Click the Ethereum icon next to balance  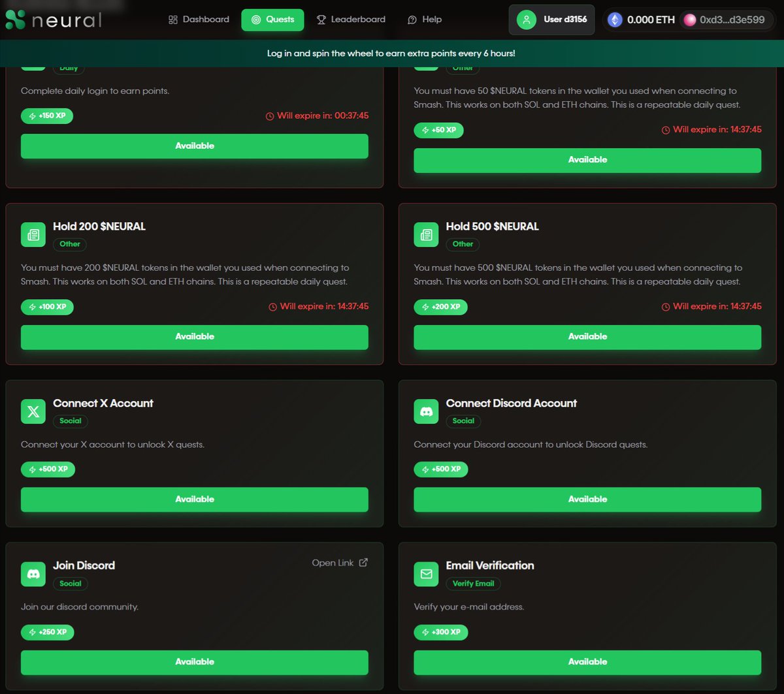pos(615,20)
